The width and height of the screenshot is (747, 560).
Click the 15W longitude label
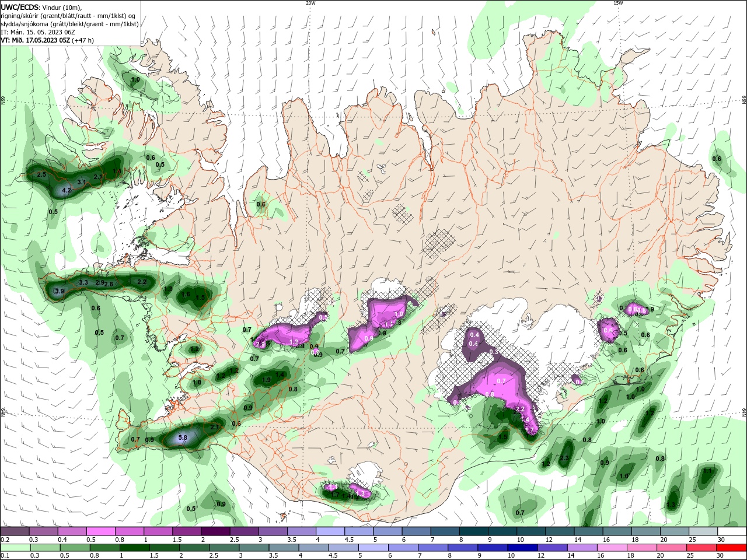coord(618,3)
